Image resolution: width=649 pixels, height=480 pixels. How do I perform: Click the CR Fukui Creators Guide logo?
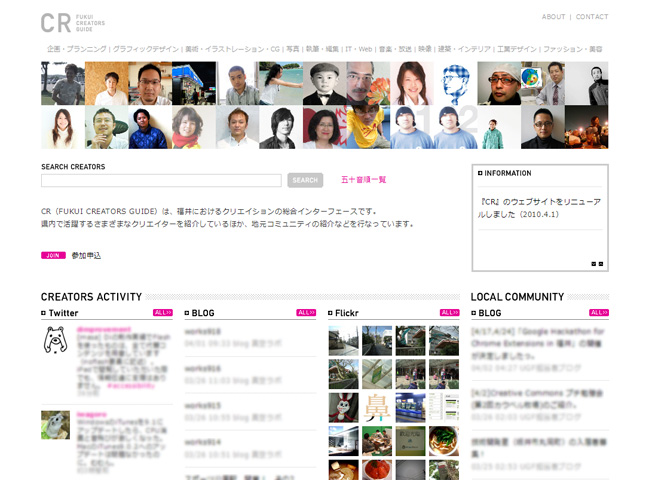(73, 23)
